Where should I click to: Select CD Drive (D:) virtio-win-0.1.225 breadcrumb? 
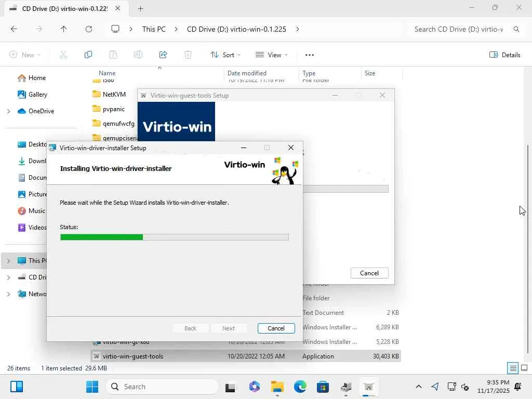tap(236, 29)
